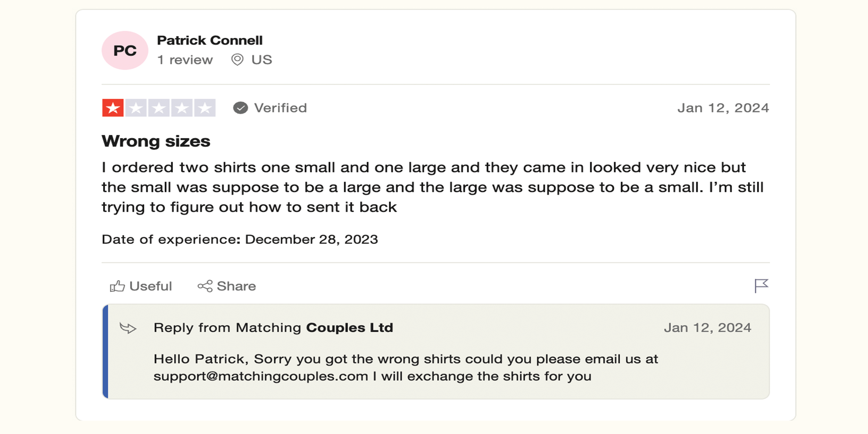
Task: Click the Verified checkmark badge icon
Action: [241, 108]
